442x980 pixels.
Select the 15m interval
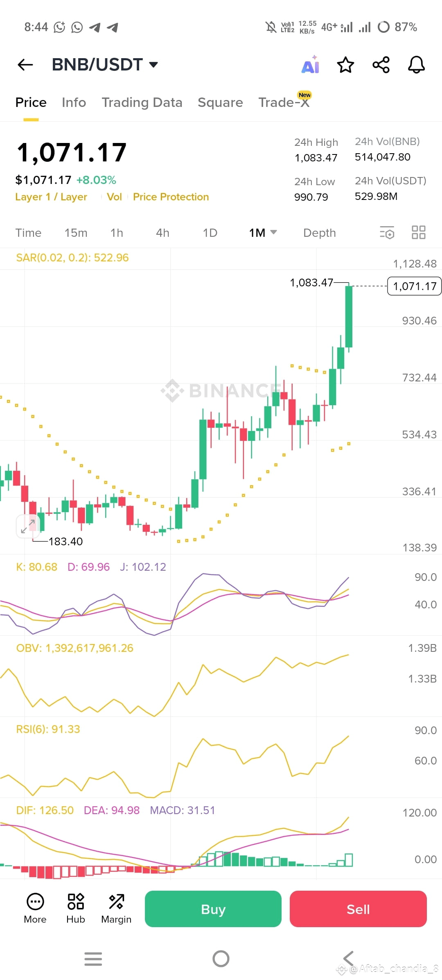click(76, 233)
